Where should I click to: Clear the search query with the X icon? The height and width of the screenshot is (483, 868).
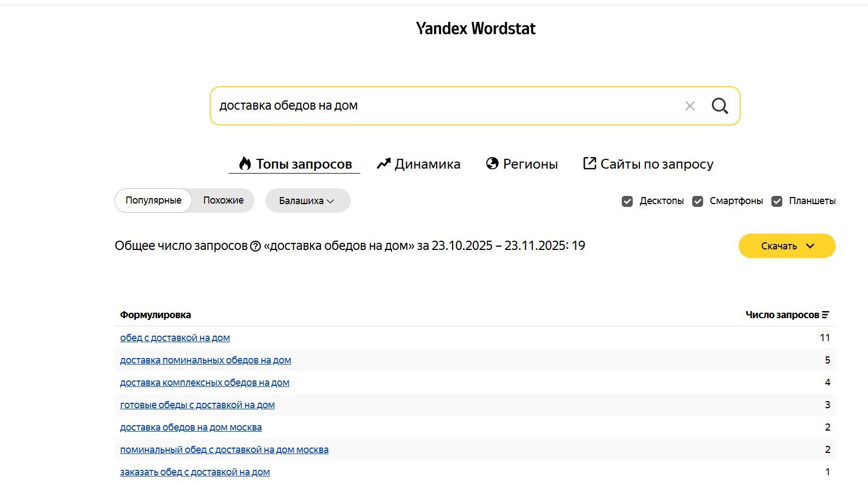690,106
